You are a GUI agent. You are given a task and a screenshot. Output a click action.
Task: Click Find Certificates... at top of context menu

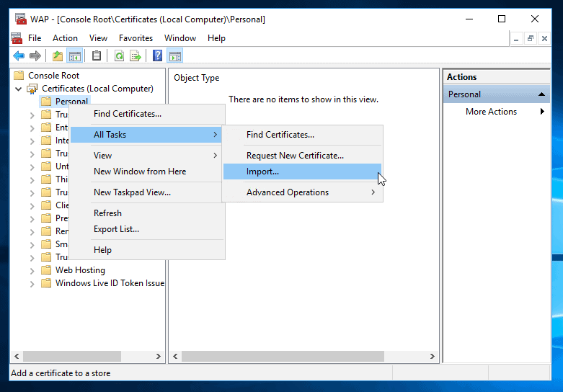(x=147, y=114)
